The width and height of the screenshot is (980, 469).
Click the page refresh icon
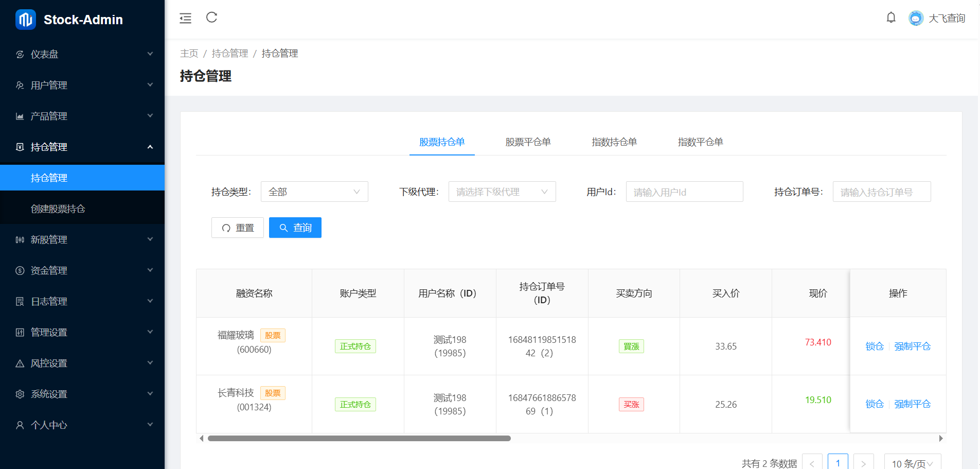[x=211, y=18]
